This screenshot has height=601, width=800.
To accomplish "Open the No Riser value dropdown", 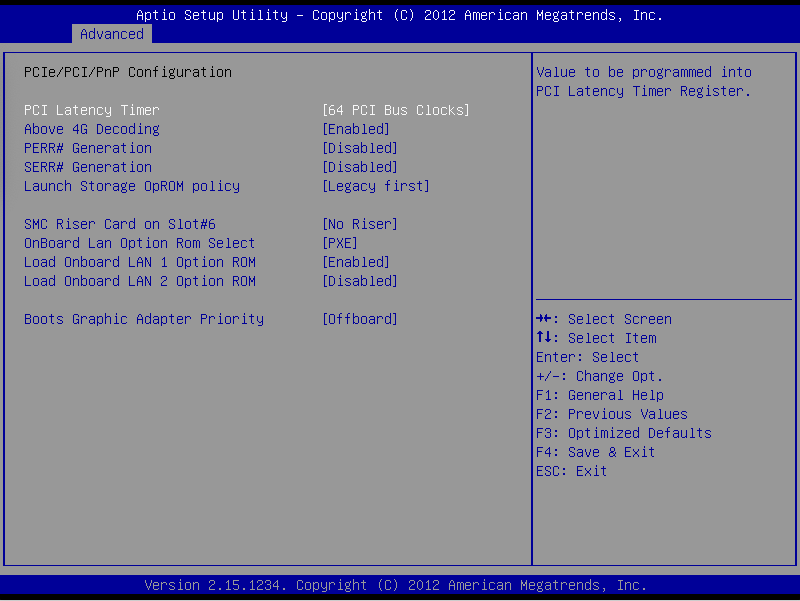I will coord(359,224).
